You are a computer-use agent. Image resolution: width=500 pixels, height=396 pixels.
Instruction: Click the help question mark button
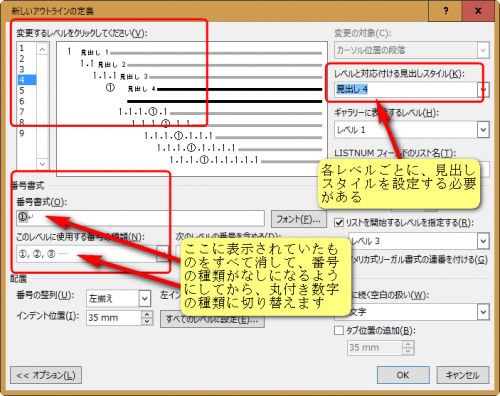[446, 11]
